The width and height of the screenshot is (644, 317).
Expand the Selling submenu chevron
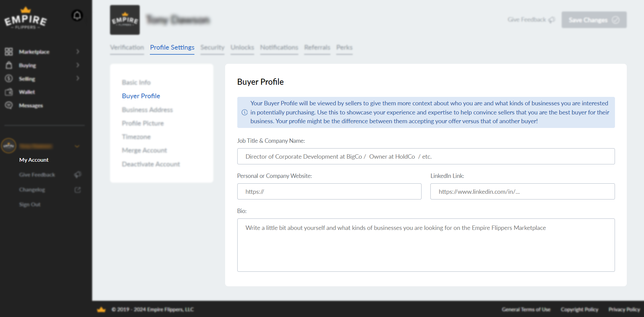pyautogui.click(x=78, y=78)
